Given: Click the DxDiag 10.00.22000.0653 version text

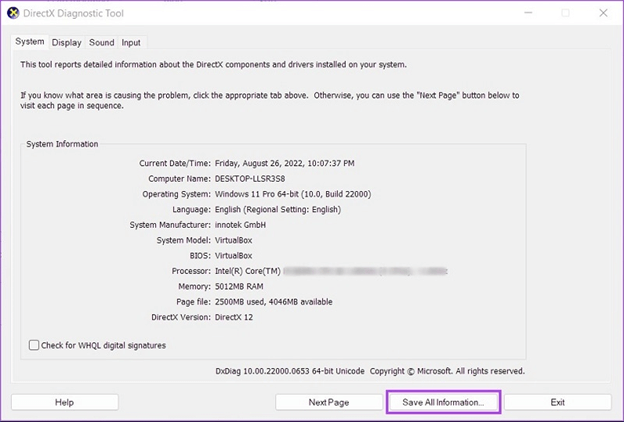Looking at the screenshot, I should pos(290,371).
